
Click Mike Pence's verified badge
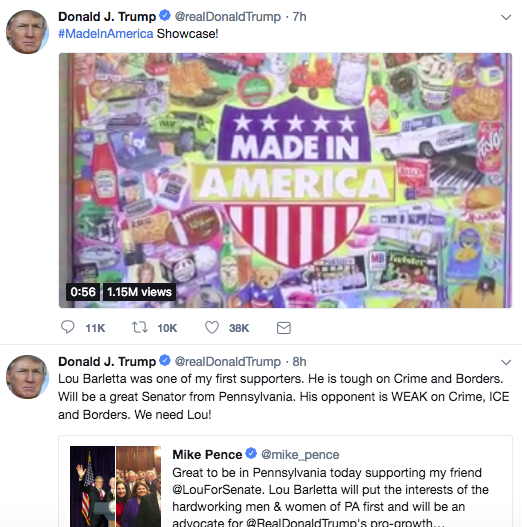(x=251, y=453)
